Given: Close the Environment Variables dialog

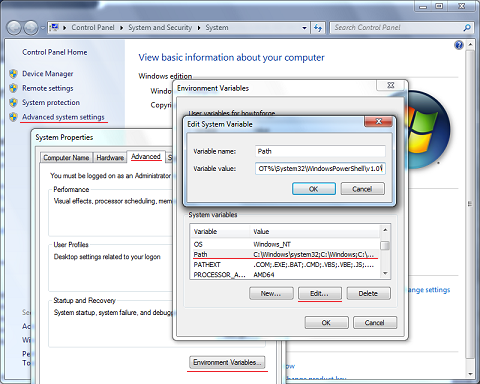Looking at the screenshot, I should (x=391, y=85).
